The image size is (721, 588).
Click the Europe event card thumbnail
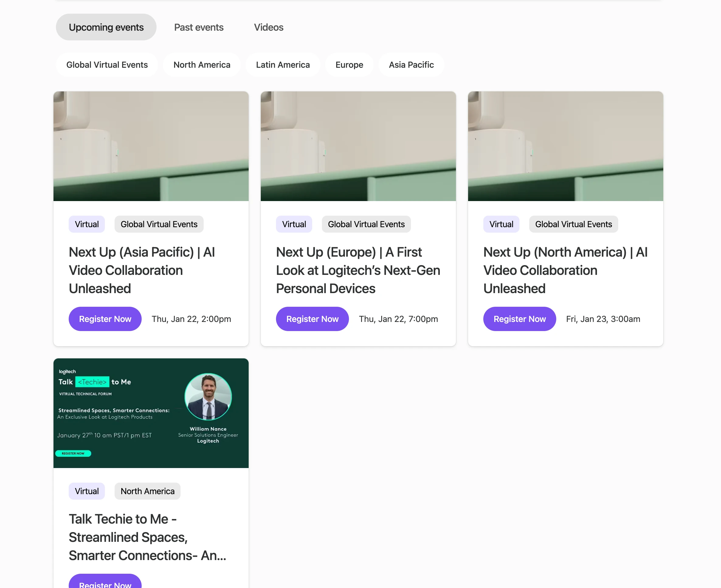(358, 146)
